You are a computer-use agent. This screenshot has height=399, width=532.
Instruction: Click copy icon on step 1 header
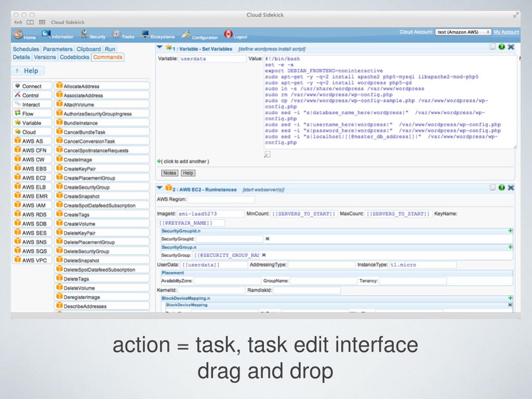[x=493, y=47]
